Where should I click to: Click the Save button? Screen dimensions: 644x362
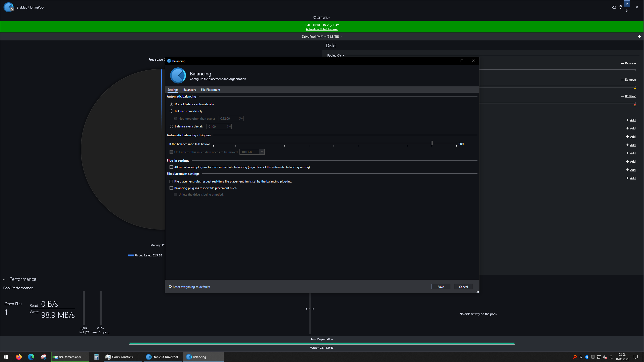tap(441, 287)
